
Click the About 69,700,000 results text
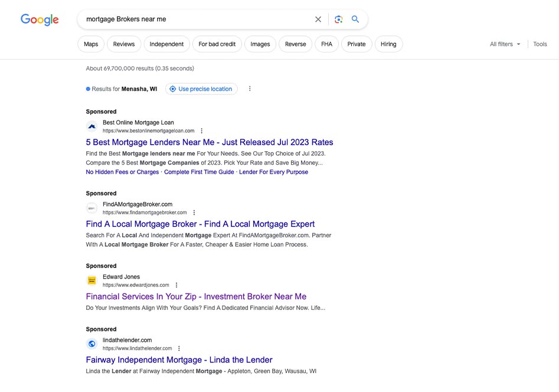tap(140, 68)
